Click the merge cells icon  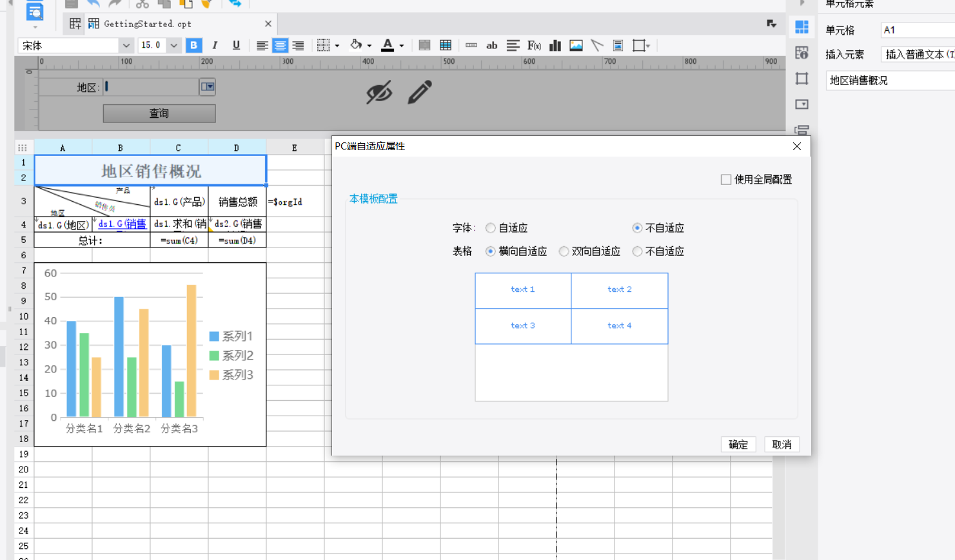pyautogui.click(x=424, y=45)
